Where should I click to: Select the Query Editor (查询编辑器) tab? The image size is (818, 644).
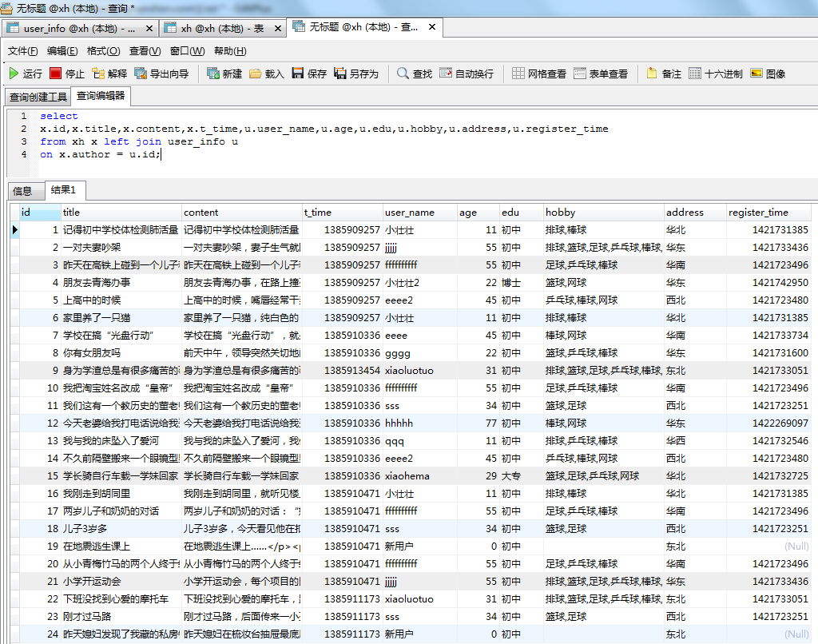click(101, 96)
